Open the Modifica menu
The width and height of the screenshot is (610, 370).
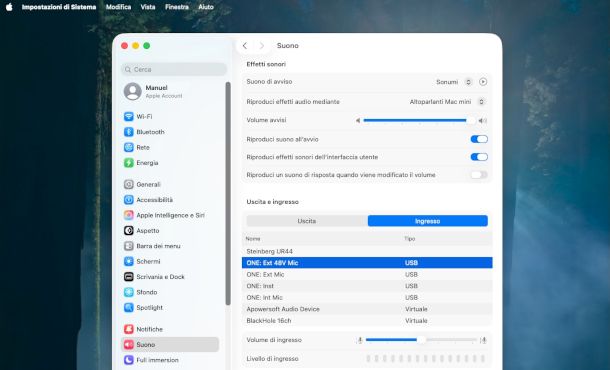(x=118, y=7)
